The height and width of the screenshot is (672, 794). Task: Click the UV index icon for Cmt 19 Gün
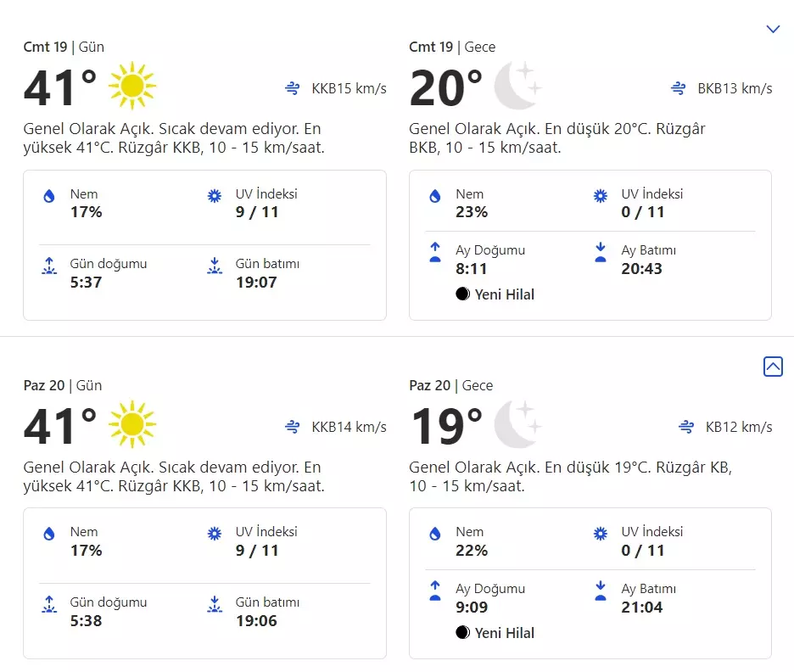(215, 196)
